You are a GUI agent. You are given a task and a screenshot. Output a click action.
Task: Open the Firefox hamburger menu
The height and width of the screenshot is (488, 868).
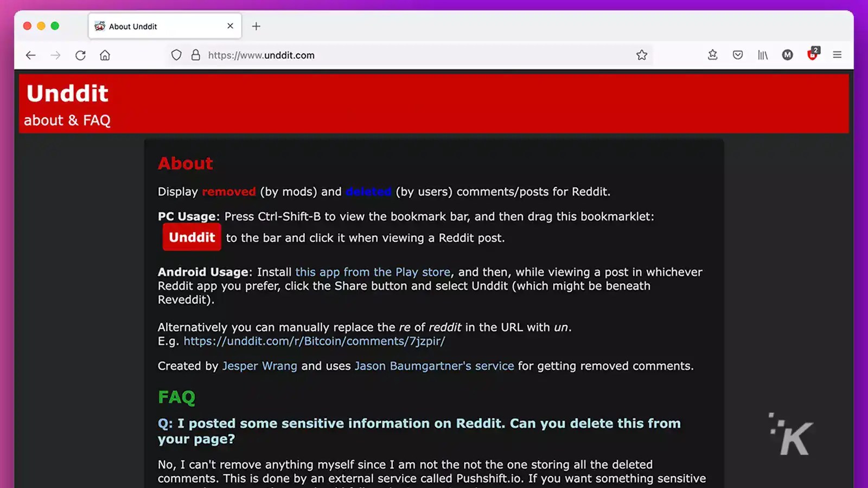tap(837, 55)
